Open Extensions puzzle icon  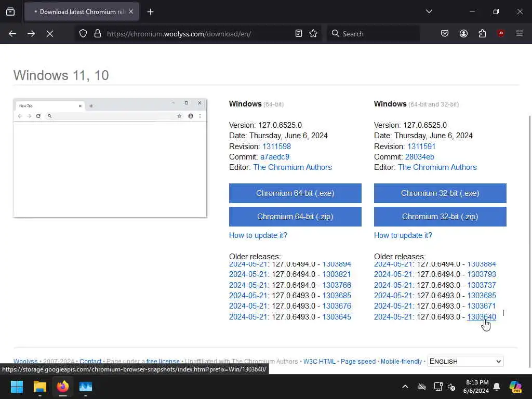tap(482, 34)
